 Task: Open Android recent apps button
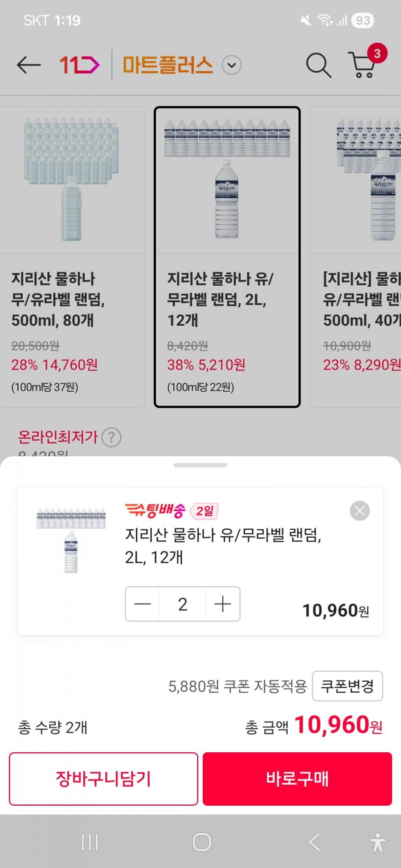point(90,842)
